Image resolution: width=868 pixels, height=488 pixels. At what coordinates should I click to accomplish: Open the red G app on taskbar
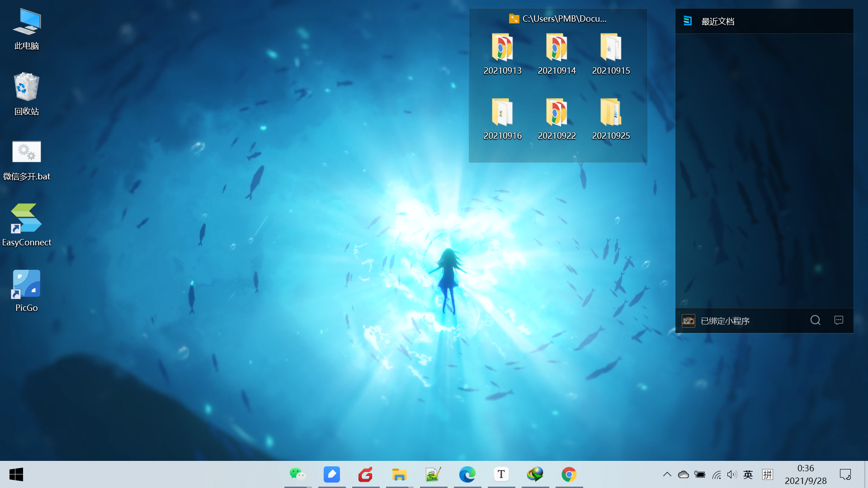(x=366, y=474)
